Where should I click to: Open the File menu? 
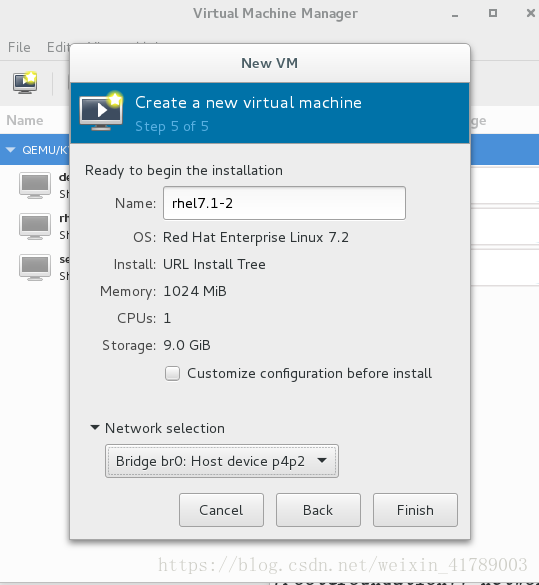19,47
